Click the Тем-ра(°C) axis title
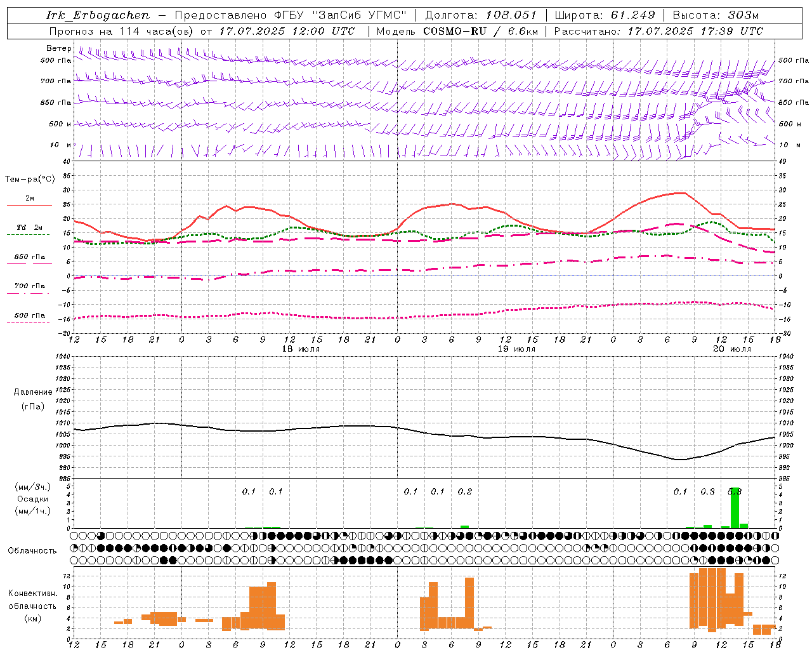 (30, 180)
